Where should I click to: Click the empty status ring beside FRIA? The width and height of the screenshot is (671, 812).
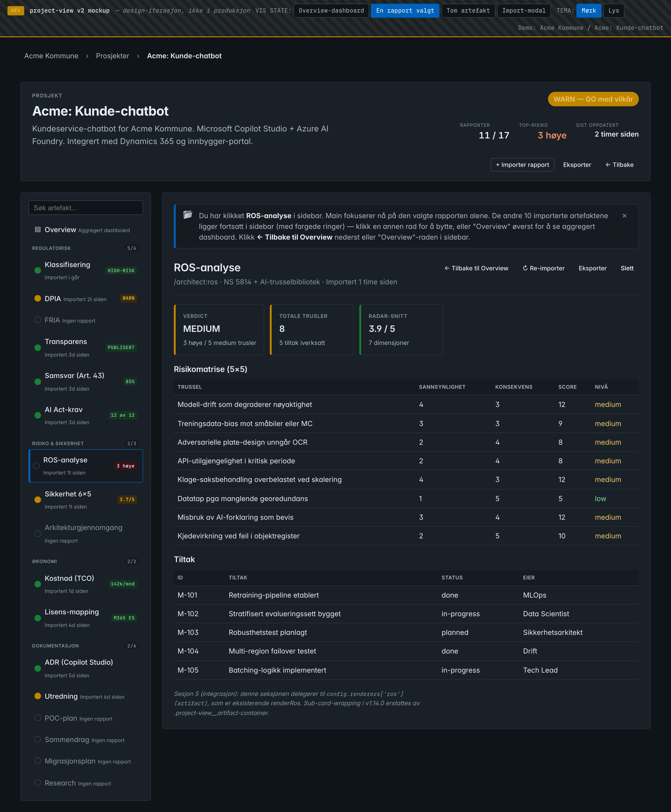[38, 320]
